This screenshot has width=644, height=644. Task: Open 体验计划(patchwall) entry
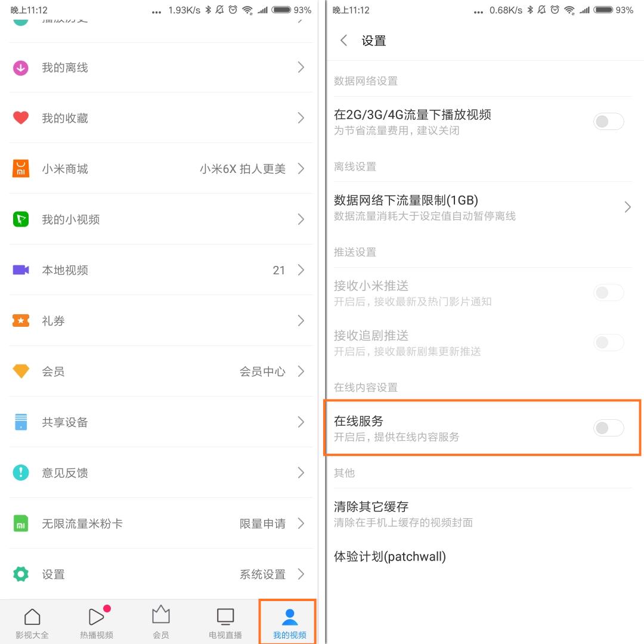point(482,556)
